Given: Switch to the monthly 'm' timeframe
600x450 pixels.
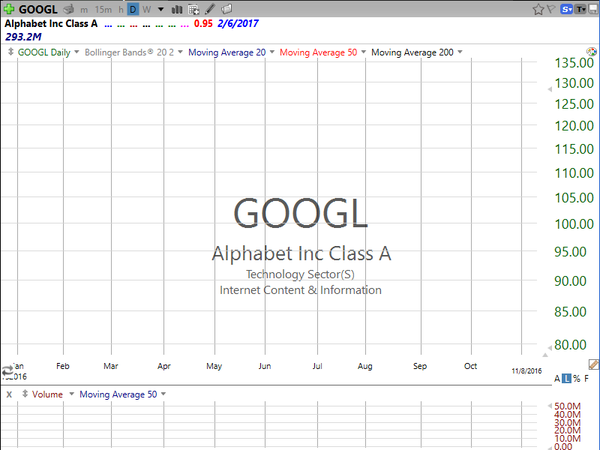Looking at the screenshot, I should 84,10.
